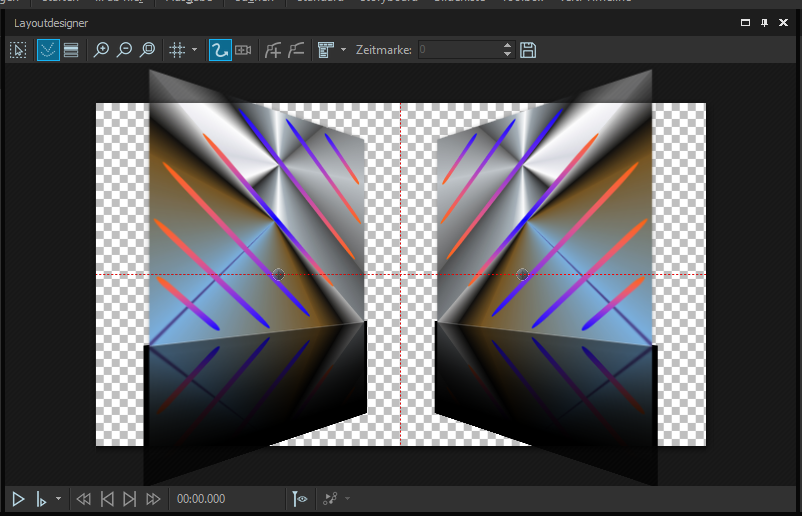Toggle the preview marker eye icon
Image resolution: width=802 pixels, height=516 pixels.
[300, 498]
